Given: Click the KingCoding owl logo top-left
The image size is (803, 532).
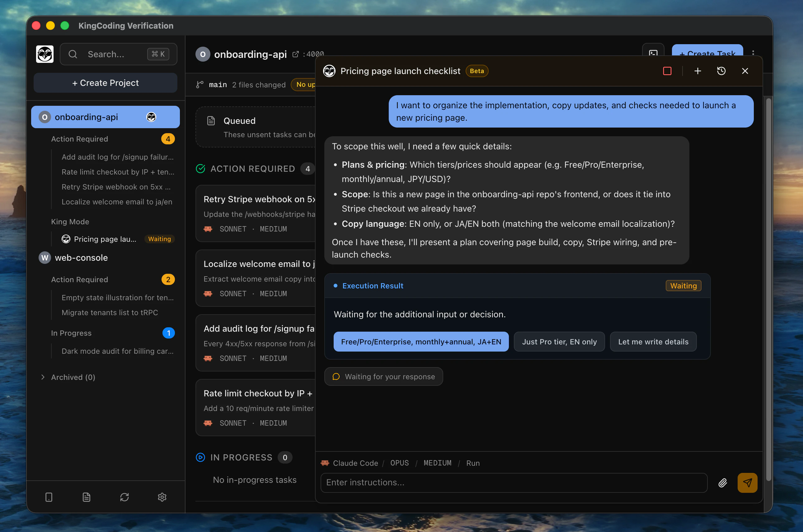Looking at the screenshot, I should tap(45, 54).
